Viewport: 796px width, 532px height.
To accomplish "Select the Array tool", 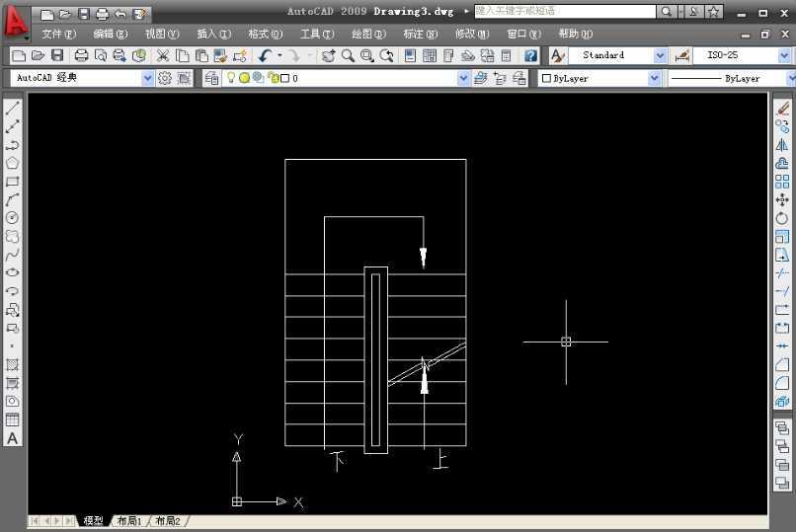I will (x=782, y=182).
